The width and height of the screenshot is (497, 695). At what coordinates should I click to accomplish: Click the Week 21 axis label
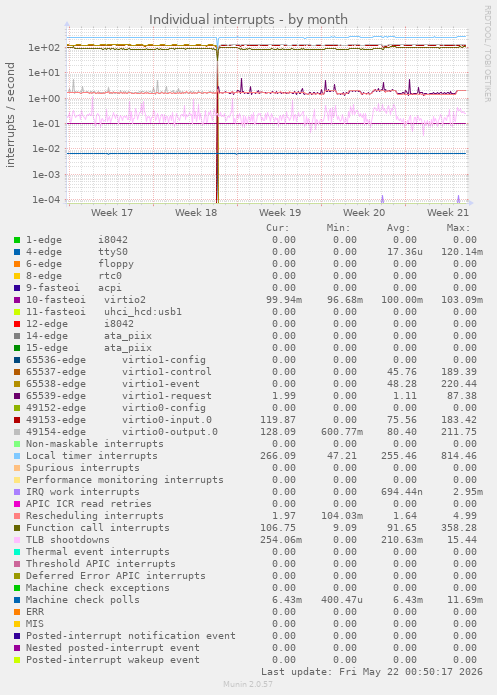tap(447, 213)
